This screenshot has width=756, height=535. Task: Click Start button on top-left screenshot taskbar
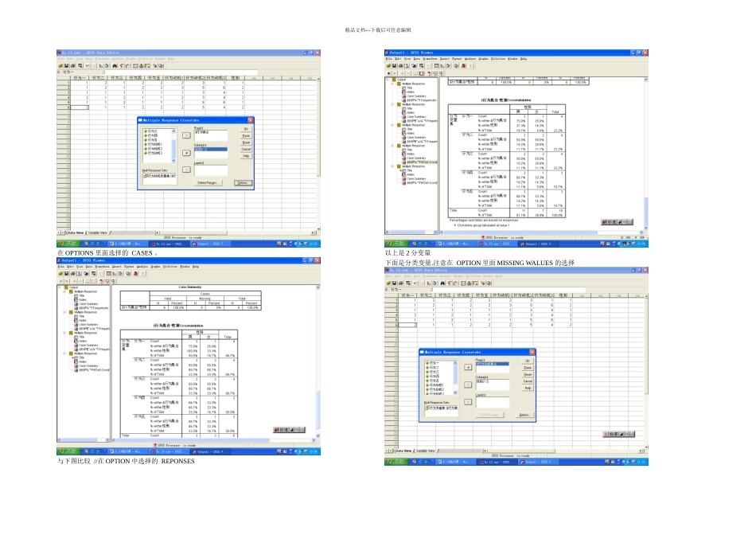tap(69, 244)
